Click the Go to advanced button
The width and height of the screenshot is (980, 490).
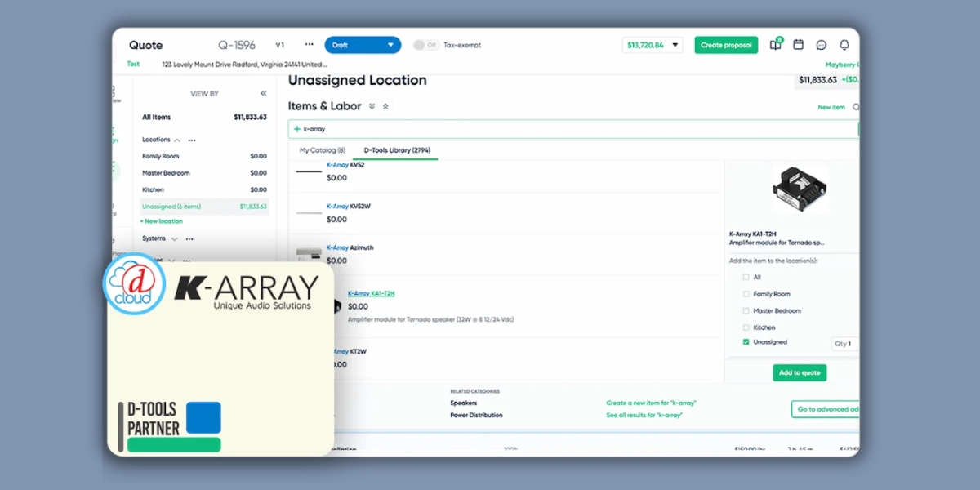[825, 409]
